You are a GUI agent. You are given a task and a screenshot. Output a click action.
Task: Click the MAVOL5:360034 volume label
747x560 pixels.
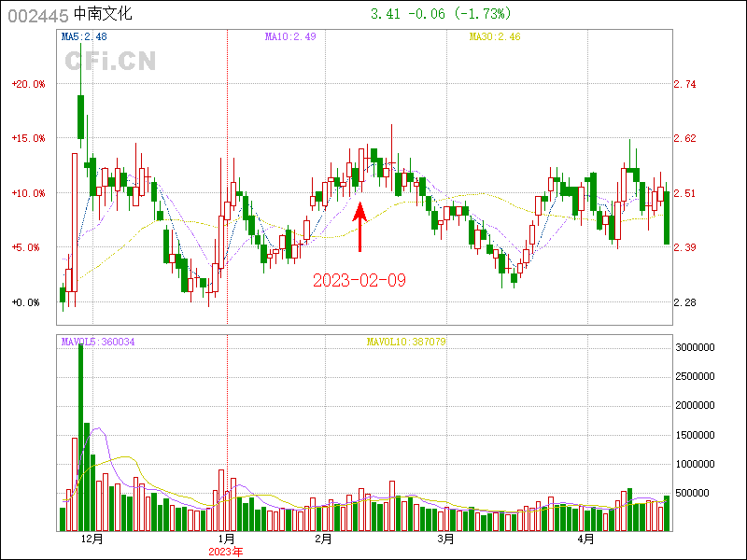tap(98, 342)
